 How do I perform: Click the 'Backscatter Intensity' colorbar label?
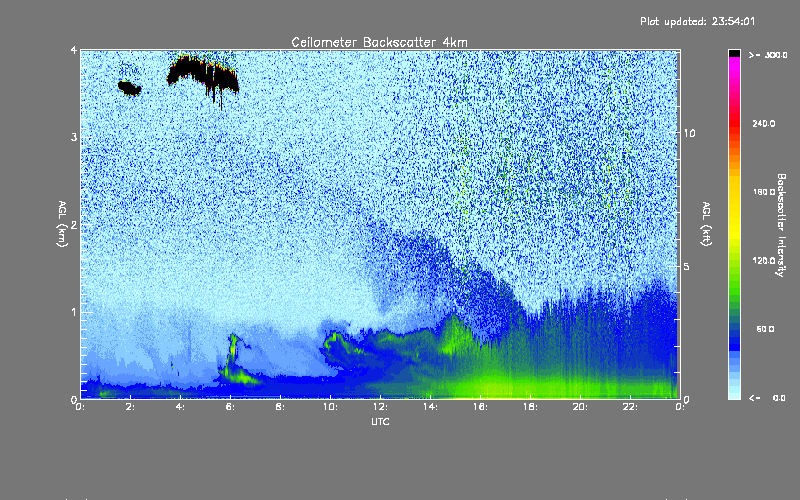tap(781, 225)
